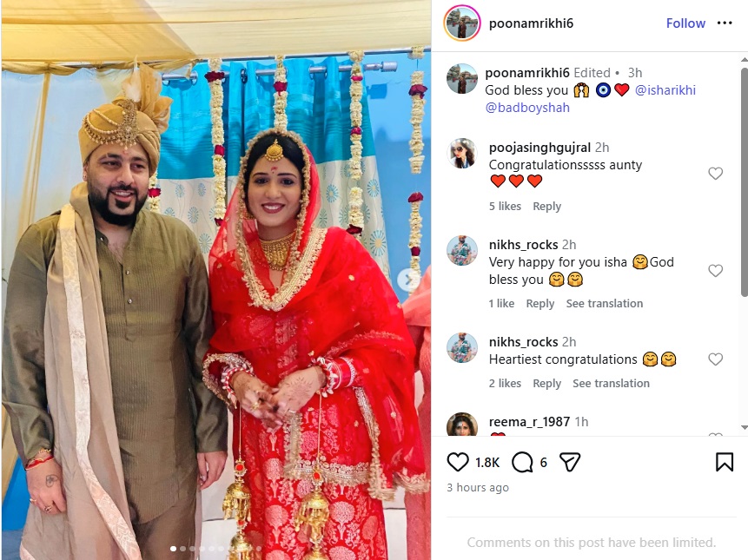Open more options three-dot menu
Viewport: 748px width, 560px height.
[725, 23]
